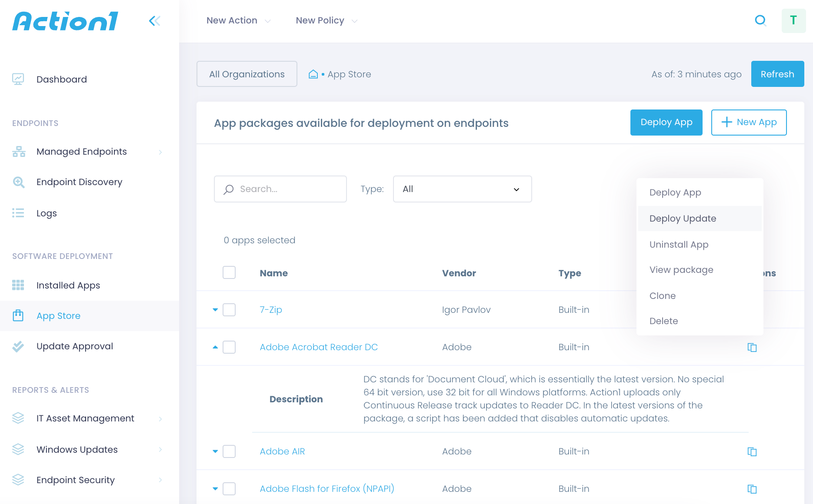Click the '0 apps selected' text
This screenshot has width=813, height=504.
pyautogui.click(x=260, y=240)
